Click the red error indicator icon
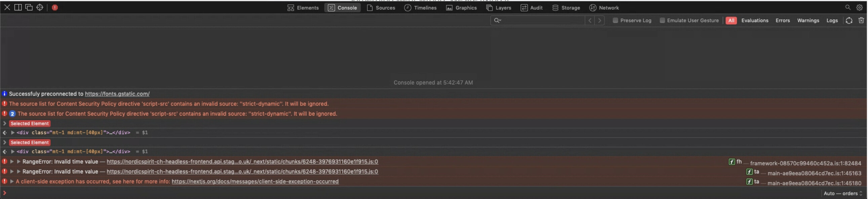This screenshot has width=868, height=199. [x=55, y=7]
